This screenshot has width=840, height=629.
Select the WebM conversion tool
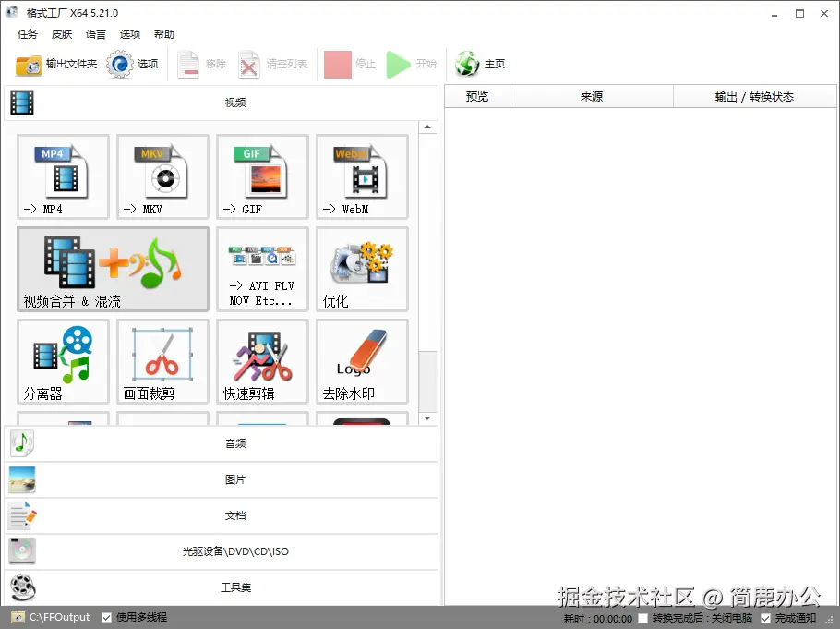361,177
